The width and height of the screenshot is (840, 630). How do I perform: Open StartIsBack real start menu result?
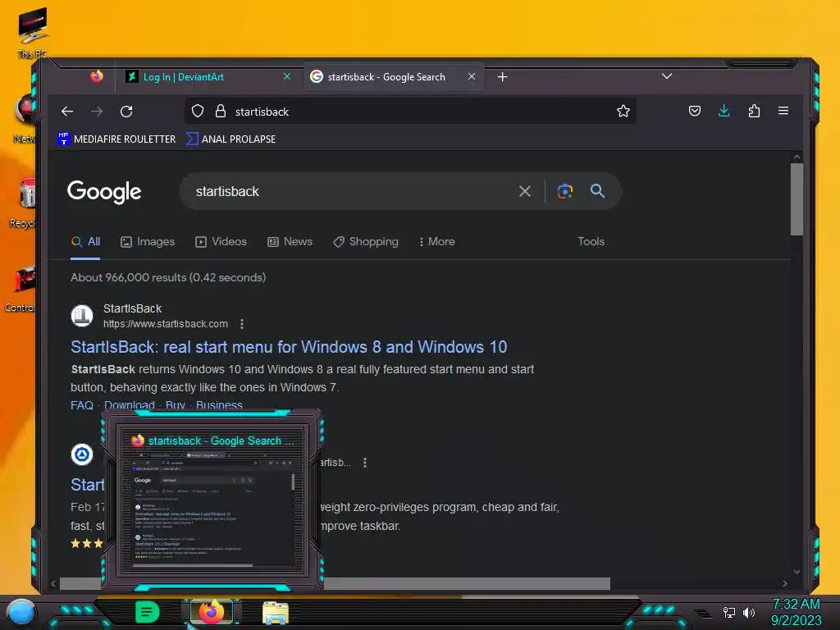click(289, 347)
